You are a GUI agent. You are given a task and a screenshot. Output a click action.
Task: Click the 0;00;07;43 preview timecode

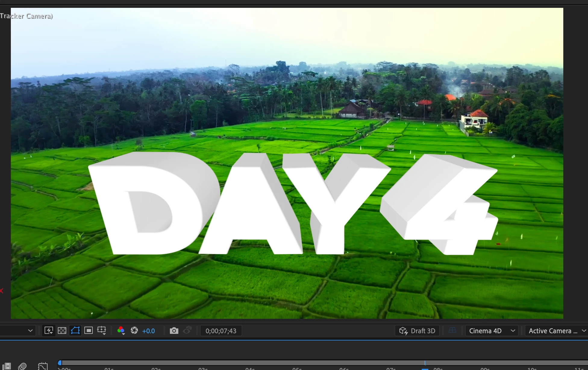[x=221, y=331]
